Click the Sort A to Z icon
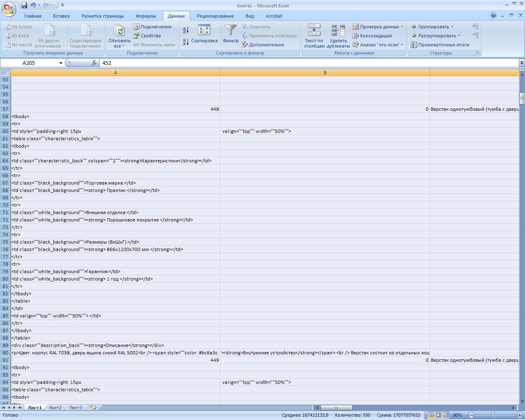This screenshot has width=525, height=420. 186,30
